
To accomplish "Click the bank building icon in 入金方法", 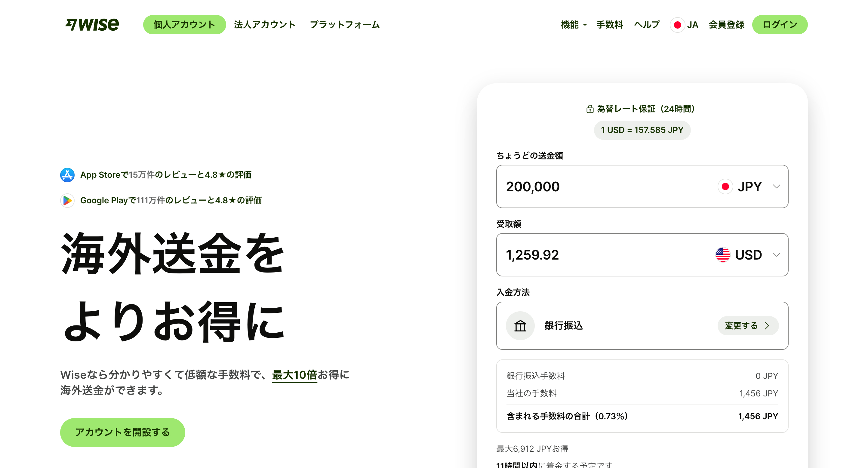I will coord(520,326).
